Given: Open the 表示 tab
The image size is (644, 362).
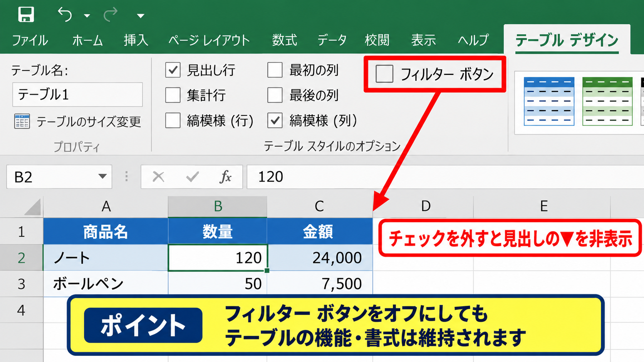Looking at the screenshot, I should pos(423,40).
